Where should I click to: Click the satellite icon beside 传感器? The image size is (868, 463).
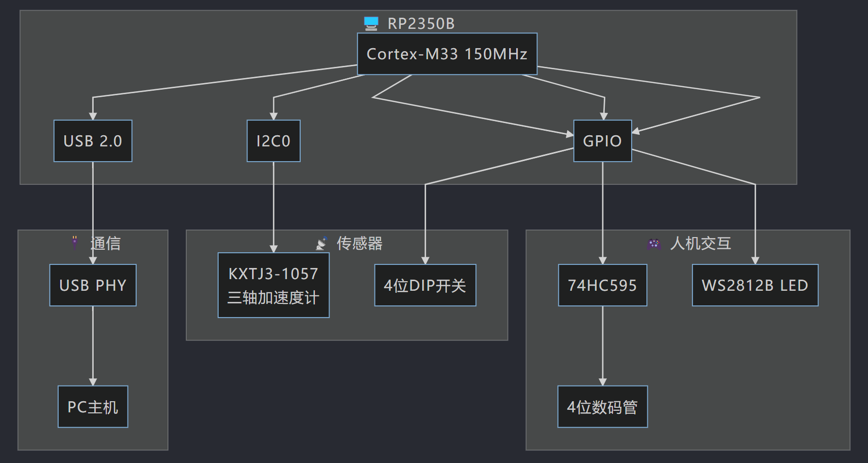coord(321,243)
